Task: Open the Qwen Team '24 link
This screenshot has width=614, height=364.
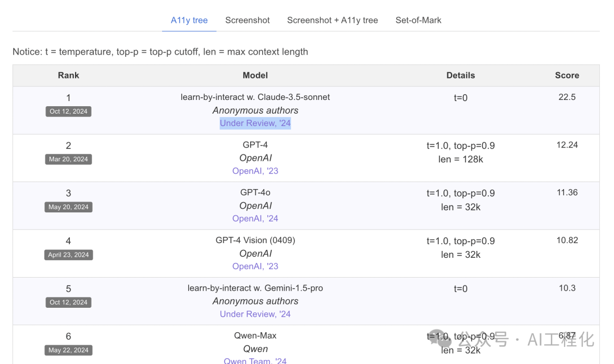Action: (255, 361)
